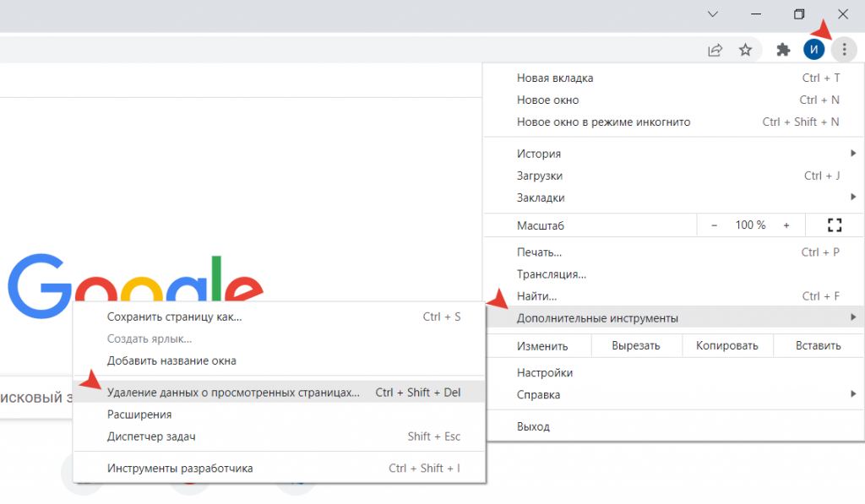Select Удаление данных о просмотренных страницах
Screen dimensions: 865x504
(233, 393)
